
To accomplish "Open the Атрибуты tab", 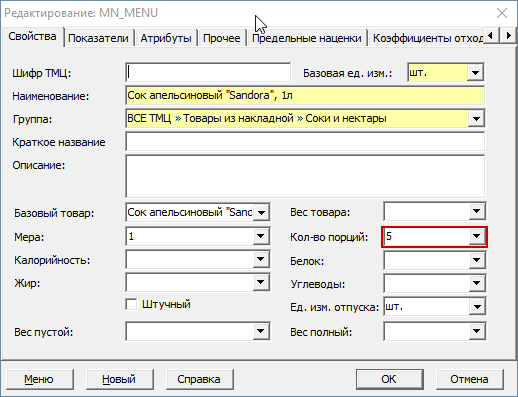I will coord(166,38).
